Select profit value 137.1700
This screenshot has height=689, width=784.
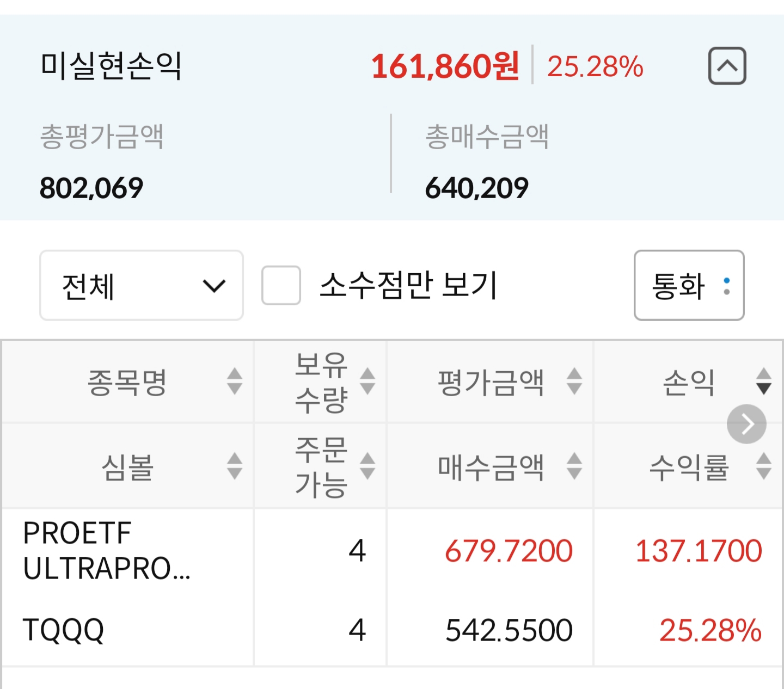(x=699, y=551)
